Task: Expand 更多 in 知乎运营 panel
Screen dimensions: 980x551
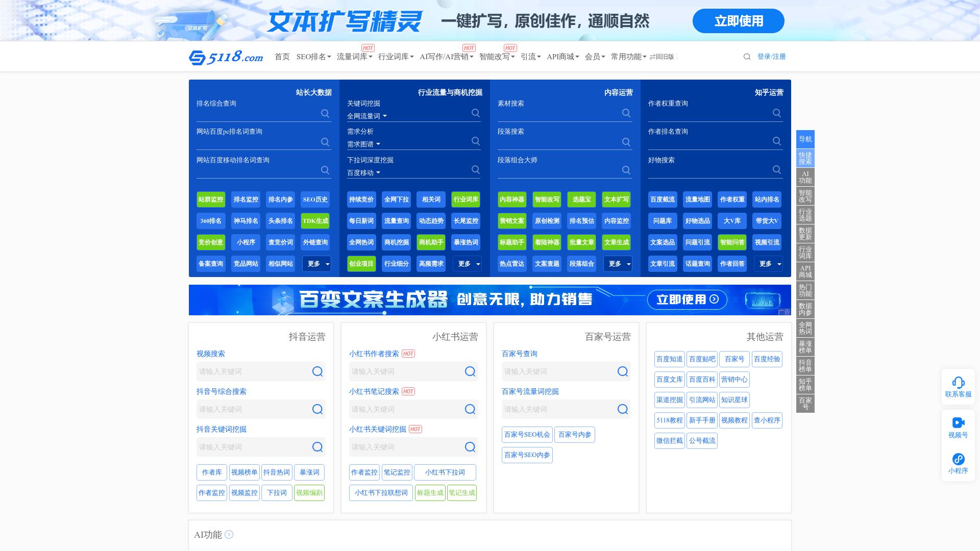Action: click(x=768, y=264)
